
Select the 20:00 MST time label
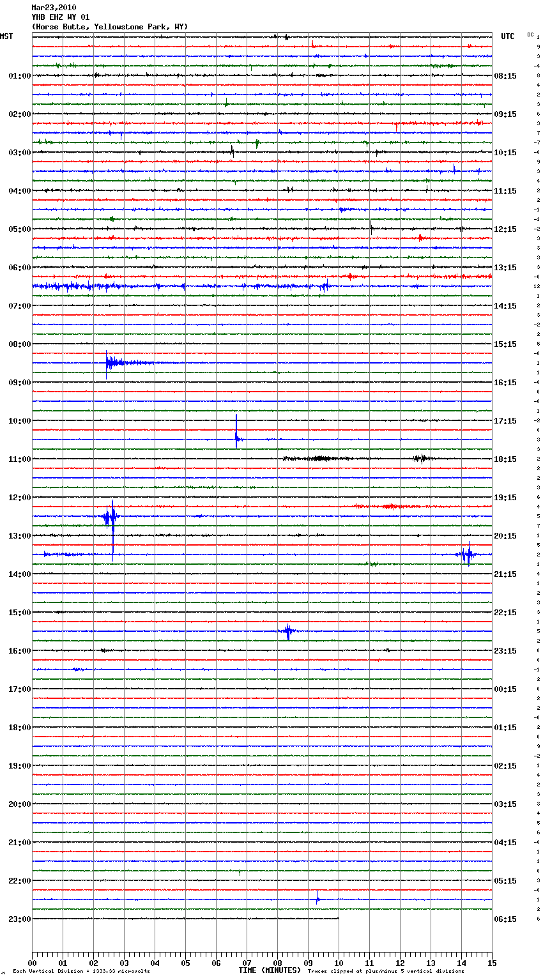pyautogui.click(x=20, y=804)
